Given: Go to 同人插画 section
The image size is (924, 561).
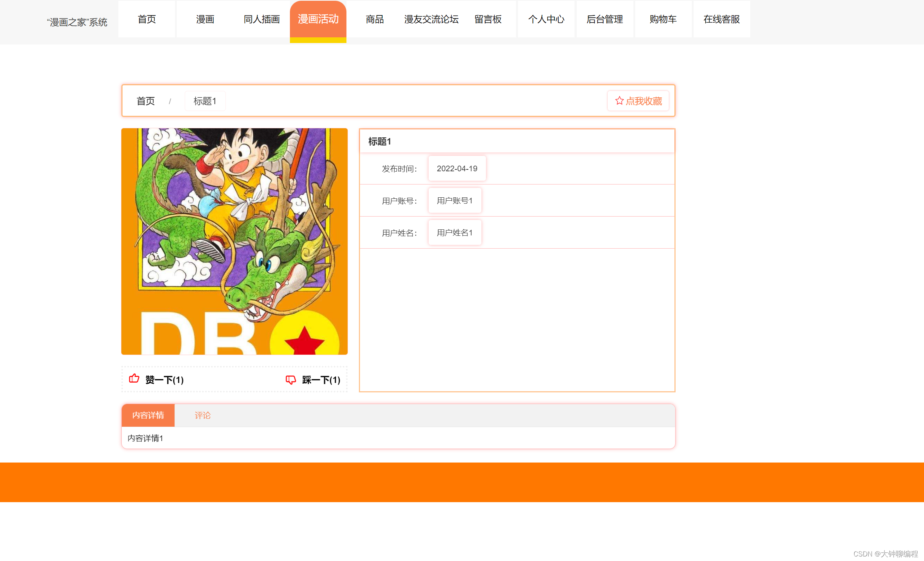Looking at the screenshot, I should click(x=262, y=19).
